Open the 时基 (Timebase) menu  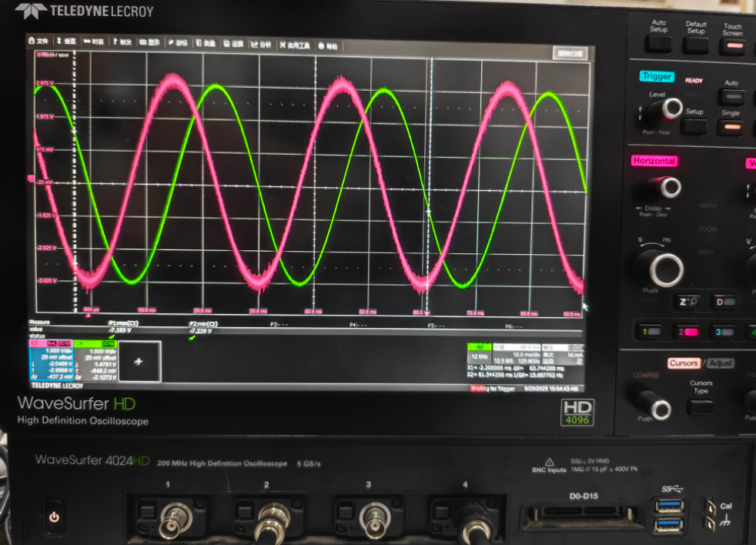point(93,42)
